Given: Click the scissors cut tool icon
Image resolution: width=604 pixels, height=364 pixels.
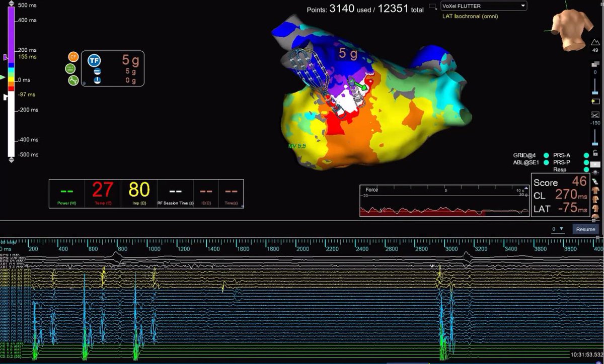Looking at the screenshot, I should click(595, 115).
